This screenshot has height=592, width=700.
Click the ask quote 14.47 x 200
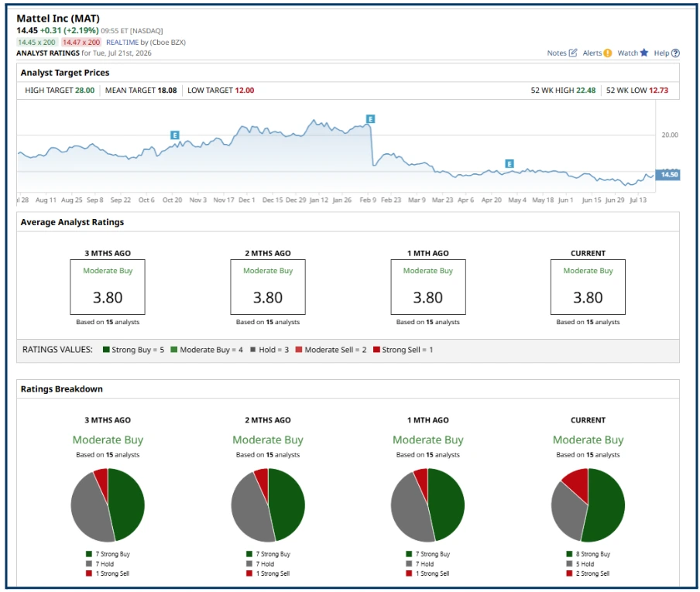[81, 43]
